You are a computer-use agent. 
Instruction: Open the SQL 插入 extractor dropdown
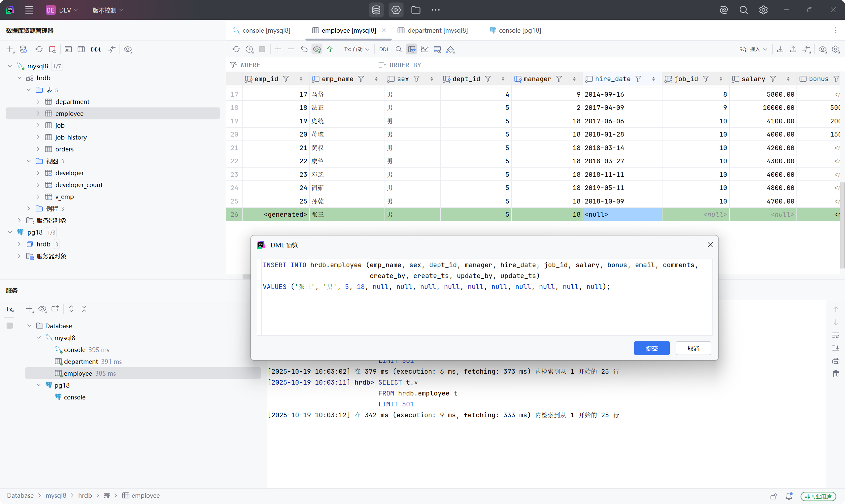click(753, 49)
